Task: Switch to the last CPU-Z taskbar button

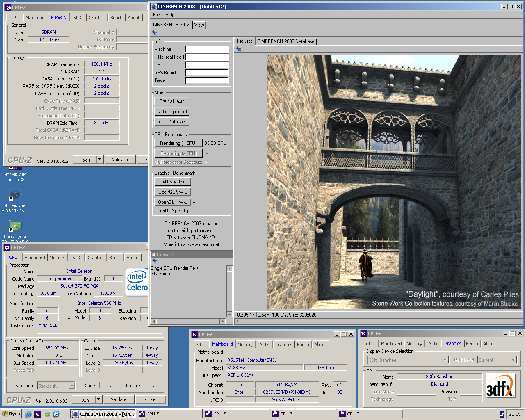Action: [x=370, y=414]
